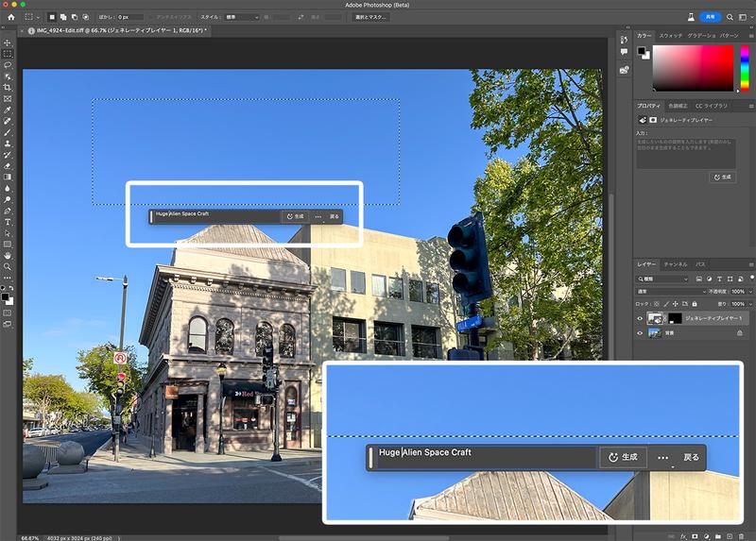Screen dimensions: 756x541
Task: Open the 不透明度 opacity slider chevron
Action: coord(749,292)
